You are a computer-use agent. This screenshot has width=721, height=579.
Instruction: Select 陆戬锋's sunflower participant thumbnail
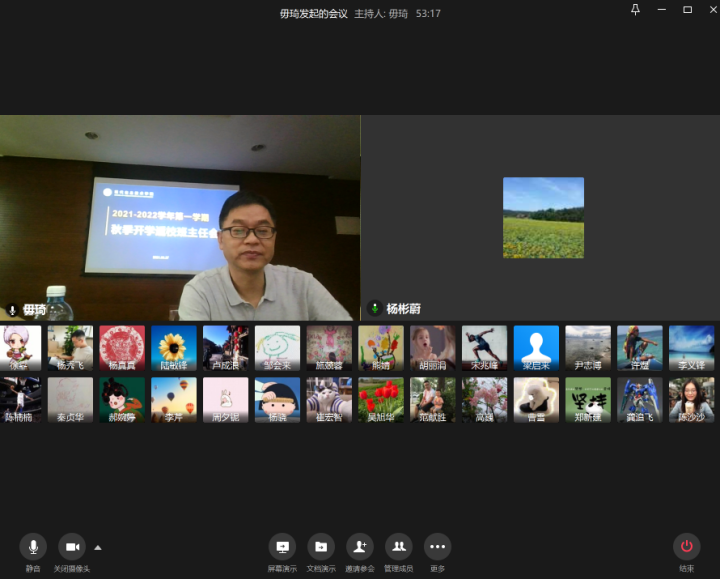click(174, 346)
